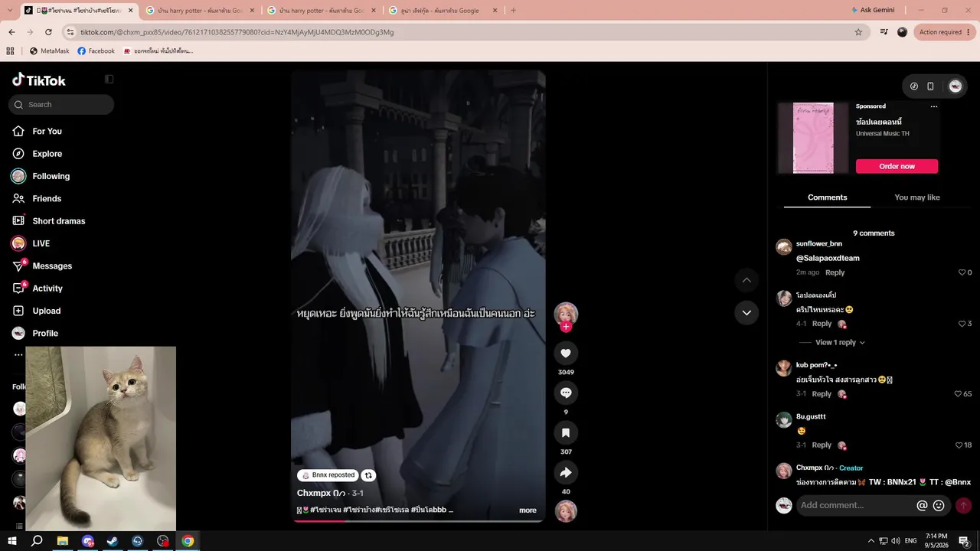
Task: Open the creator avatar beside the video
Action: 566,313
